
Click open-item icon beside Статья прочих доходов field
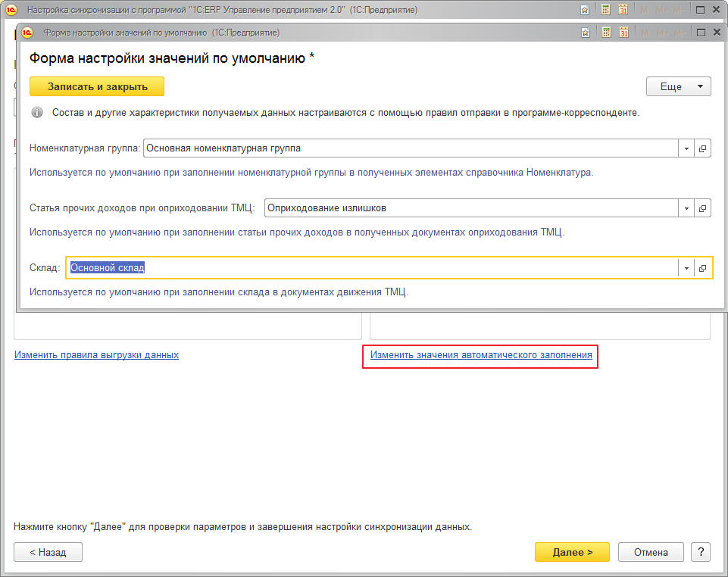(x=702, y=208)
